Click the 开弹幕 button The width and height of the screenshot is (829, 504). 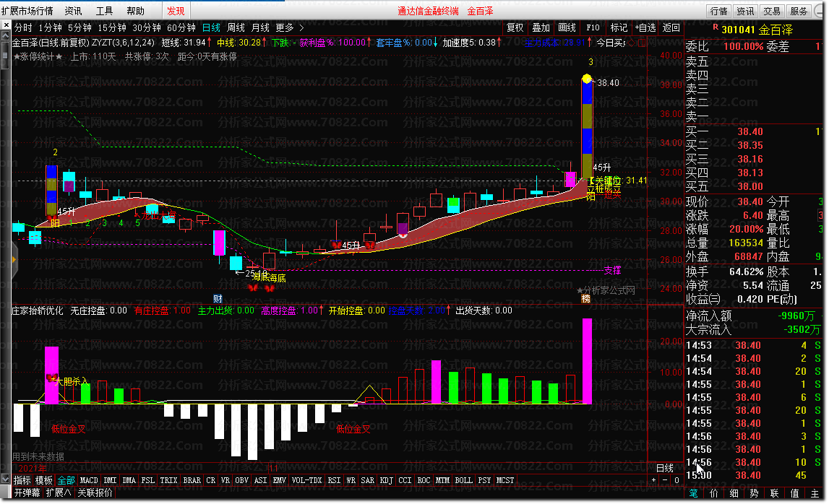click(x=27, y=492)
